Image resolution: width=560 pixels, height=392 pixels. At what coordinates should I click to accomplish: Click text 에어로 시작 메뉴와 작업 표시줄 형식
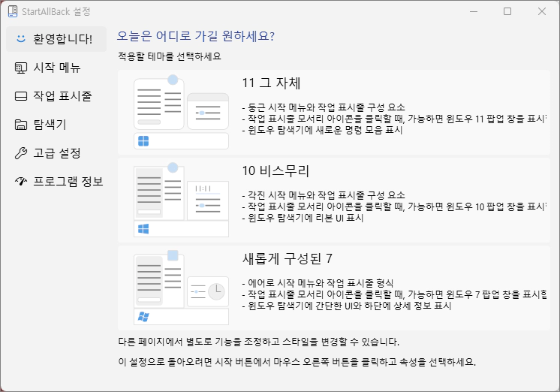point(321,283)
